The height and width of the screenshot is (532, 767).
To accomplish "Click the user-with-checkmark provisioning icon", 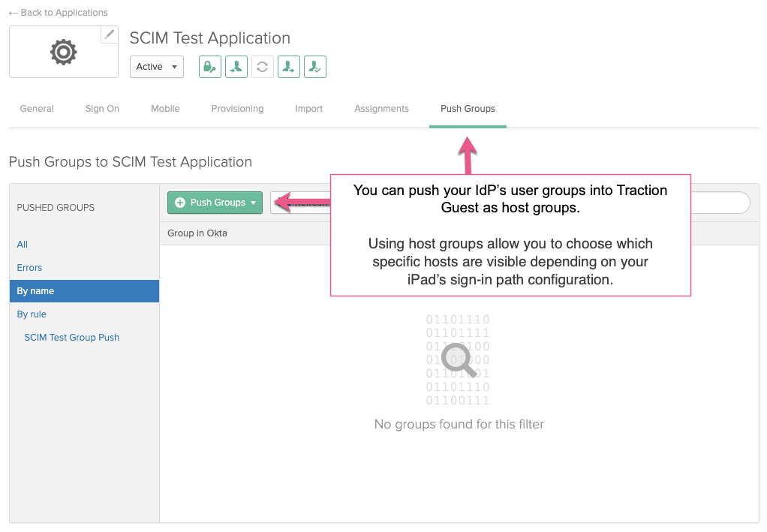I will coord(314,67).
